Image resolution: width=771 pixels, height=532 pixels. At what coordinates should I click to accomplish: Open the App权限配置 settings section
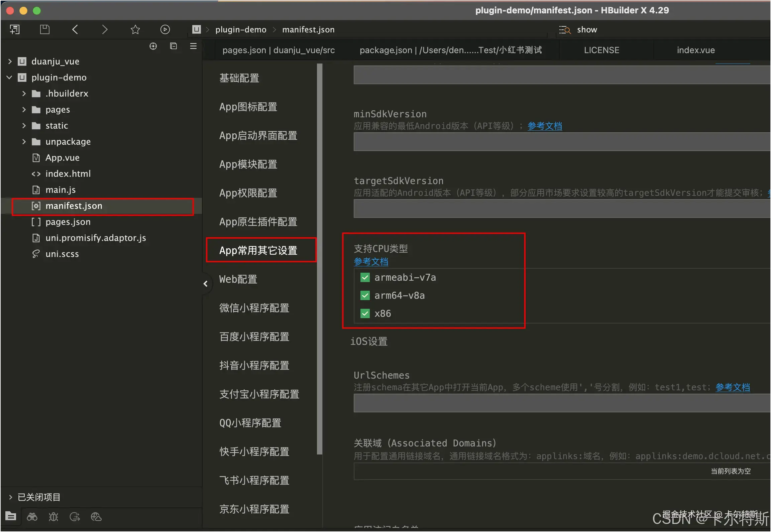(248, 193)
